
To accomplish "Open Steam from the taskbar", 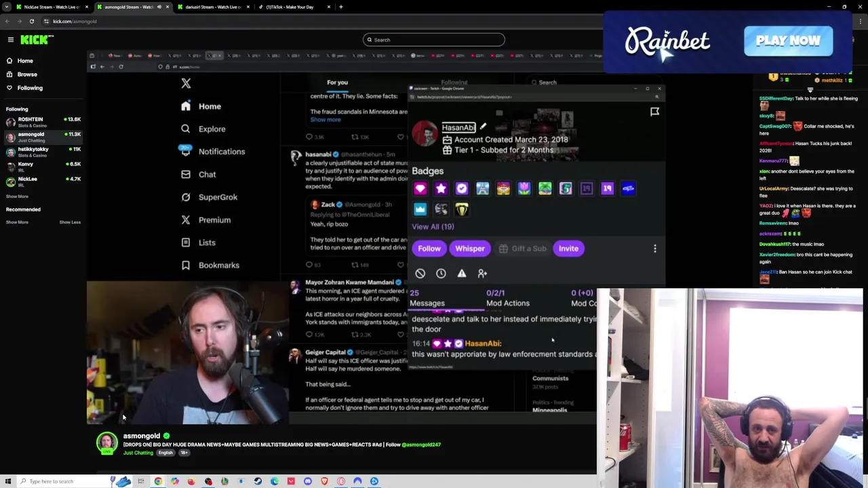I will (x=258, y=481).
